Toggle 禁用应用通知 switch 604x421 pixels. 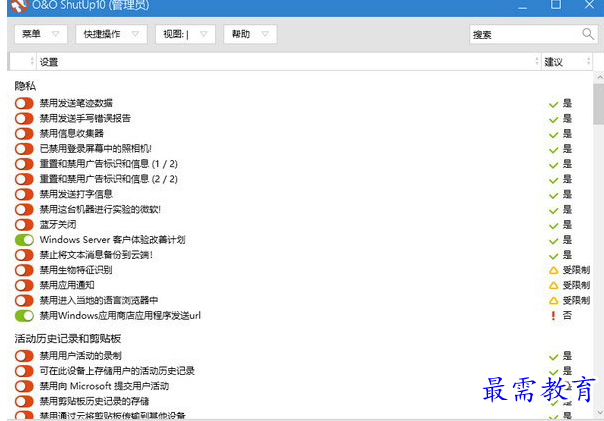tap(24, 285)
